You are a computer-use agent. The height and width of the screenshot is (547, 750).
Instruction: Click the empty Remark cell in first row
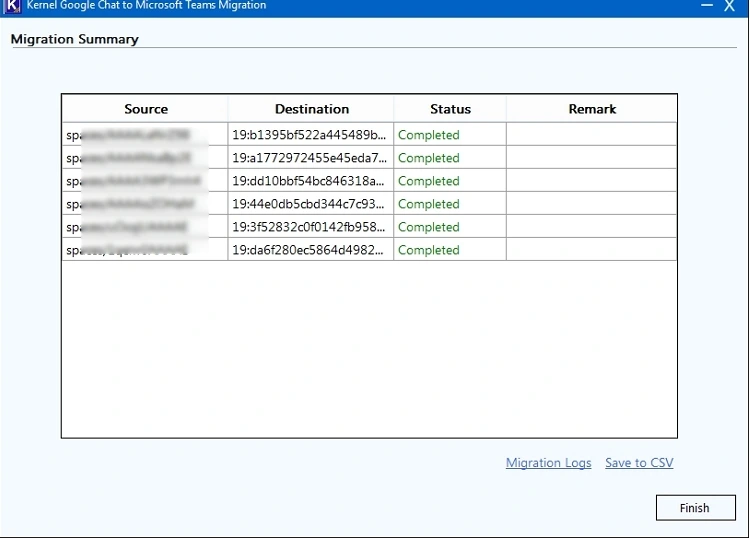point(591,135)
